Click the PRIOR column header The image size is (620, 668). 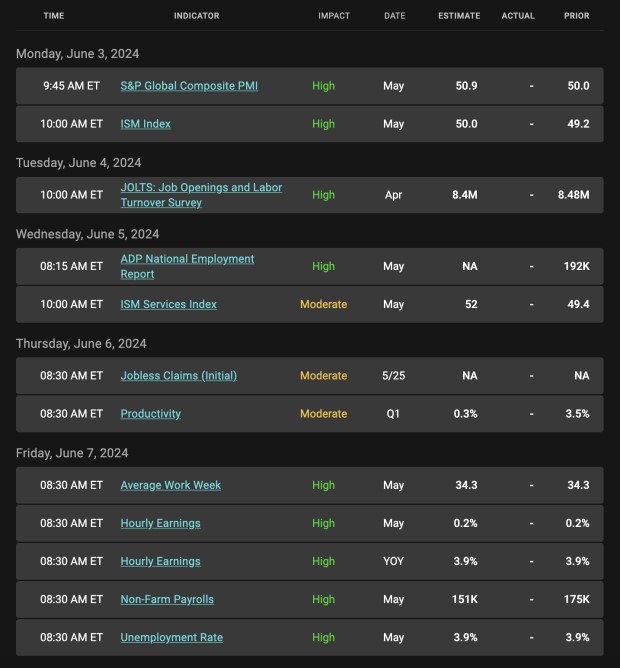click(x=577, y=16)
